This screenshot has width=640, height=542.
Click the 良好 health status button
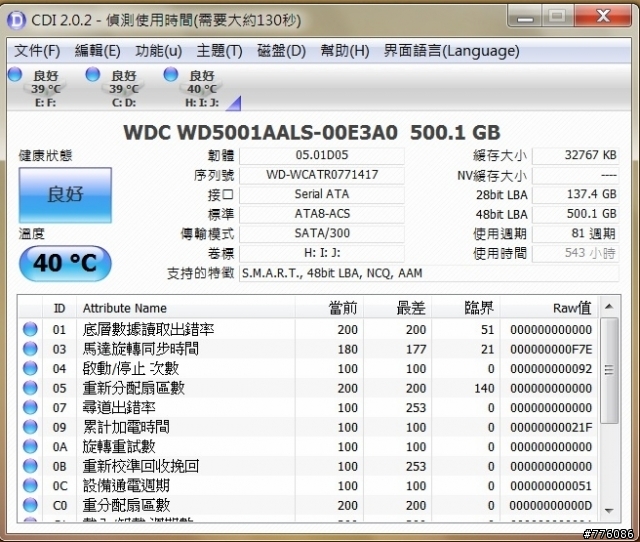pos(65,195)
